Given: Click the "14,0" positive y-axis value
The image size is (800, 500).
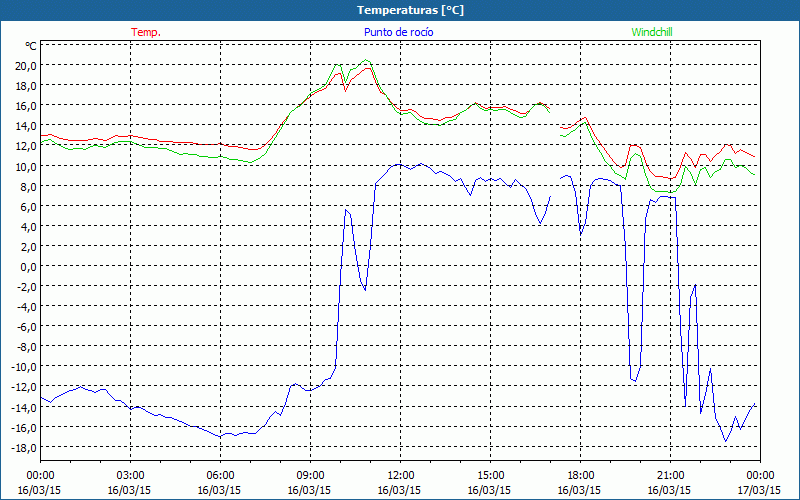Looking at the screenshot, I should tap(27, 126).
